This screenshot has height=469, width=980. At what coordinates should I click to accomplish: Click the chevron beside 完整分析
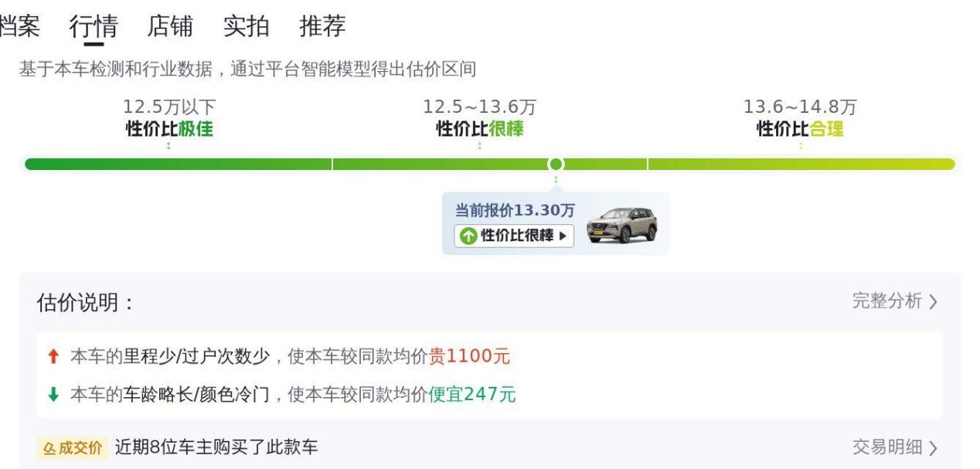934,302
